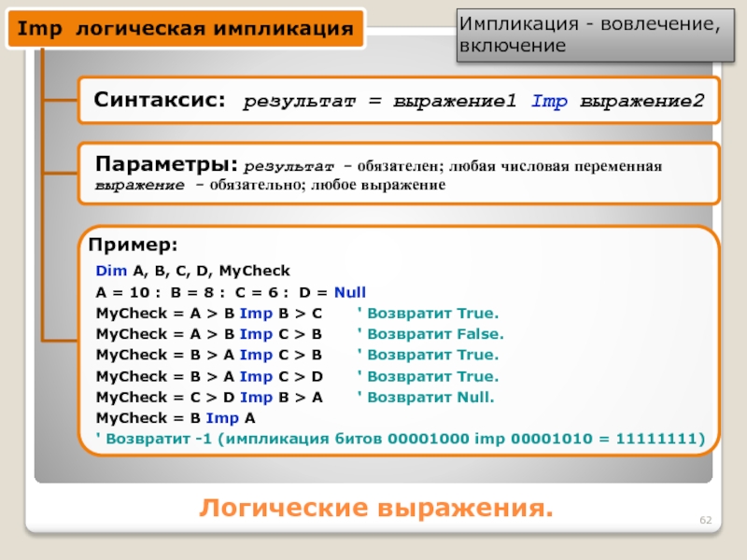Click the syntax formula 'результат = выражение1 Imp выражение2'

[x=473, y=101]
